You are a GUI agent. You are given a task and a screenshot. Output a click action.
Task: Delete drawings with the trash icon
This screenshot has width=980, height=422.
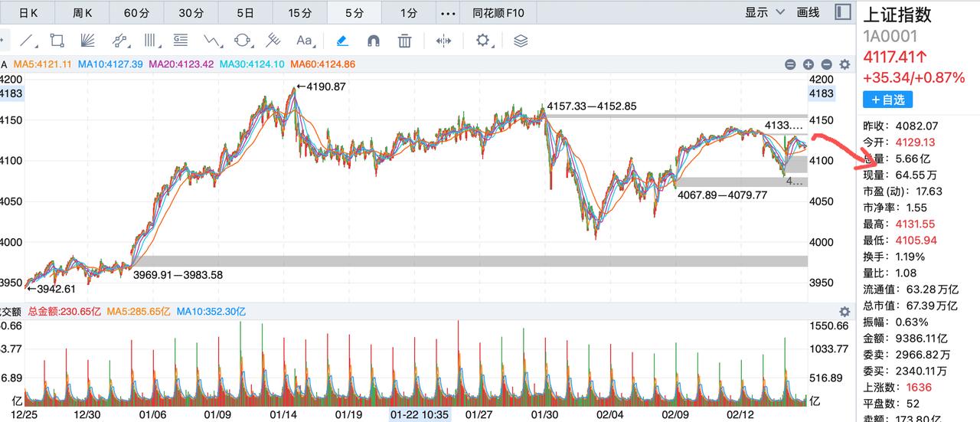405,40
